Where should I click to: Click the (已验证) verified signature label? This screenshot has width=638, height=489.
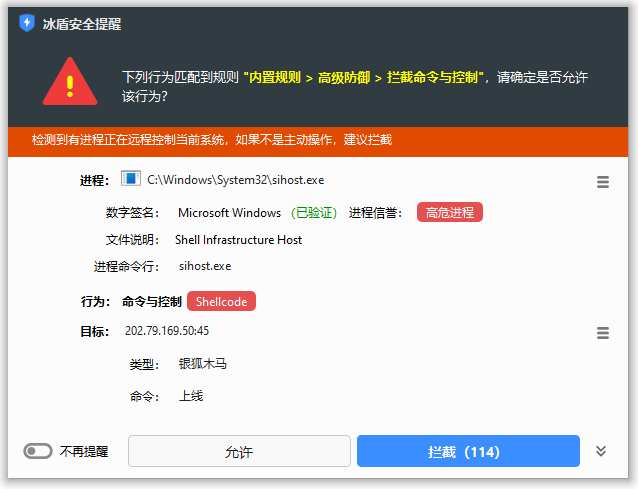click(x=314, y=213)
